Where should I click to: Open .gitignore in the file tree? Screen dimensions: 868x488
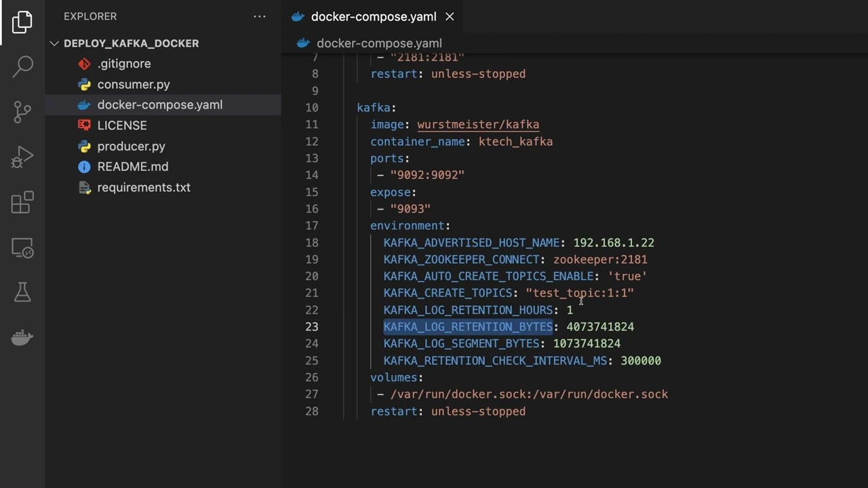124,64
